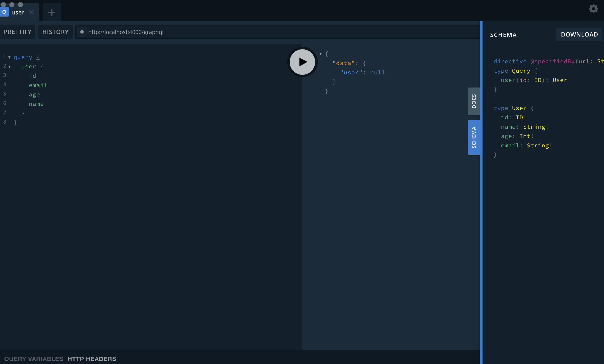This screenshot has width=604, height=364.
Task: Click the 'age' field in the query
Action: [x=34, y=95]
